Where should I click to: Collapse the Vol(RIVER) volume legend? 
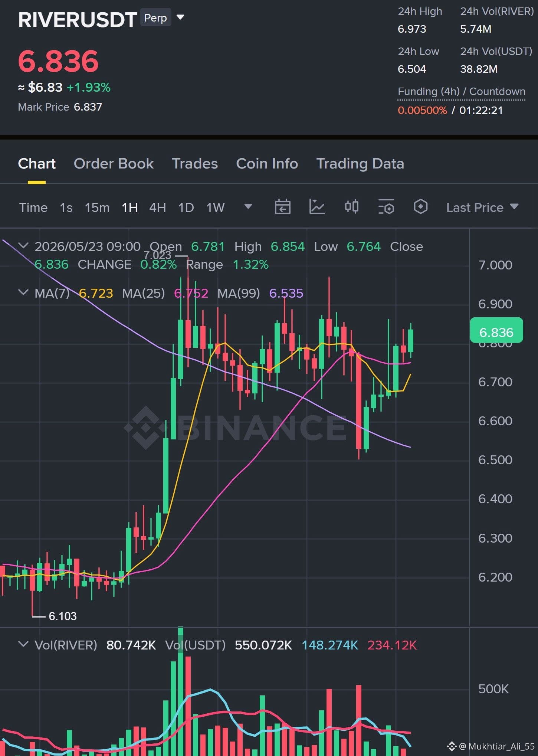(23, 644)
